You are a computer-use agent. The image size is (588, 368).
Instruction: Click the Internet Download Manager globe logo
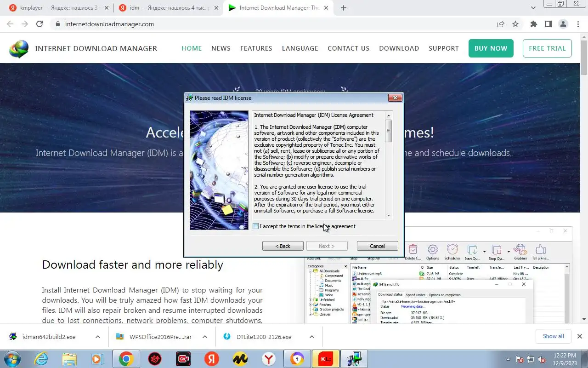pos(19,49)
